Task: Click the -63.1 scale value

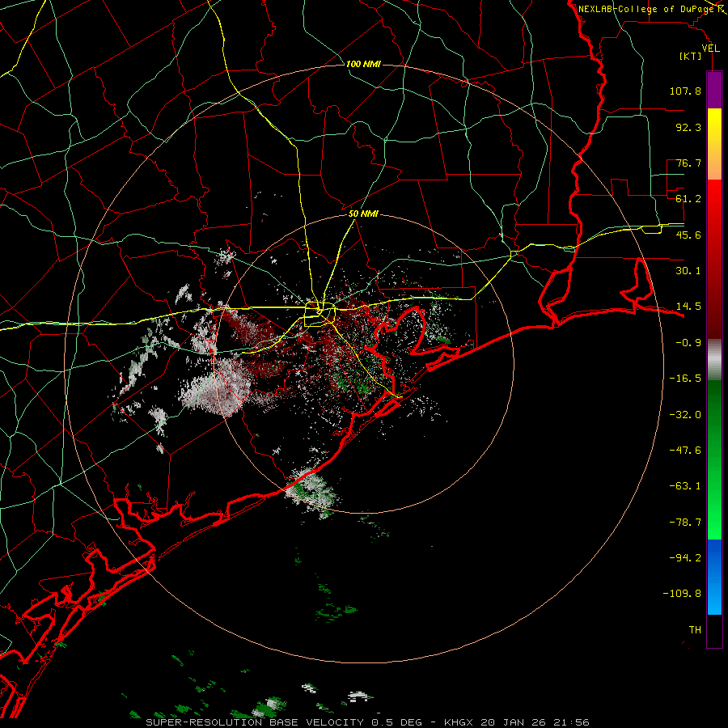Action: click(x=685, y=486)
